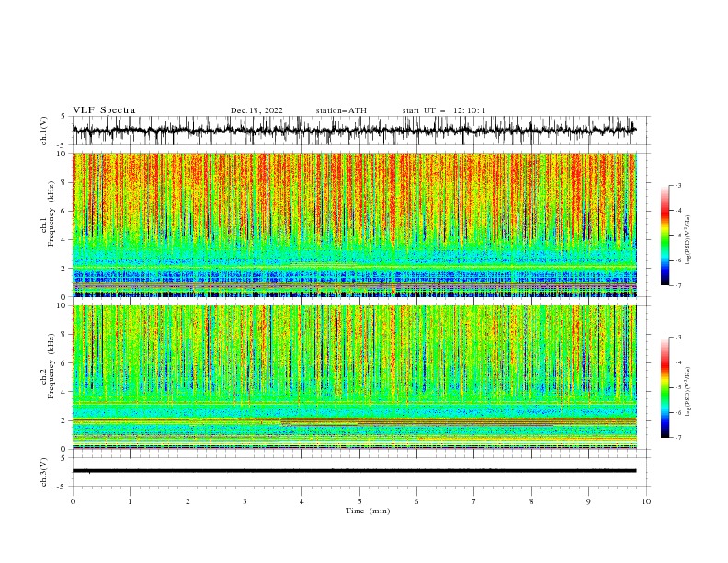The image size is (728, 563).
Task: Click the log(PSD) label on the ch.2 color bar
Action: 688,392
